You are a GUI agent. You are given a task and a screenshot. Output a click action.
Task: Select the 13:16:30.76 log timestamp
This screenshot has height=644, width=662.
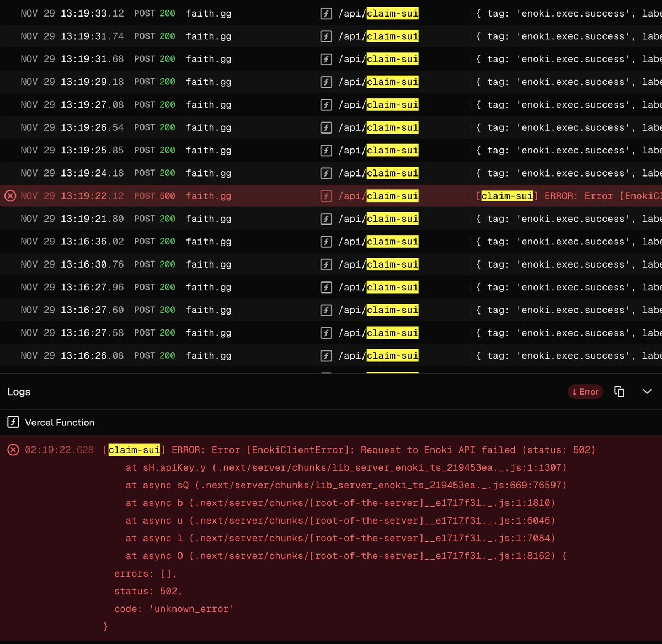point(72,264)
